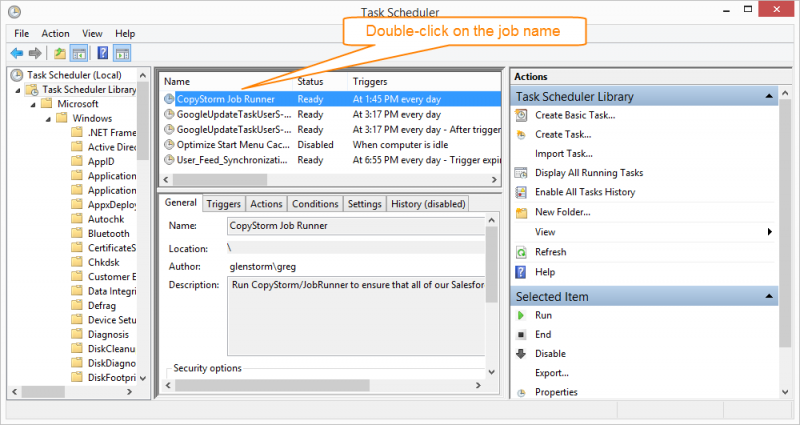
Task: Open the View menu
Action: click(92, 34)
